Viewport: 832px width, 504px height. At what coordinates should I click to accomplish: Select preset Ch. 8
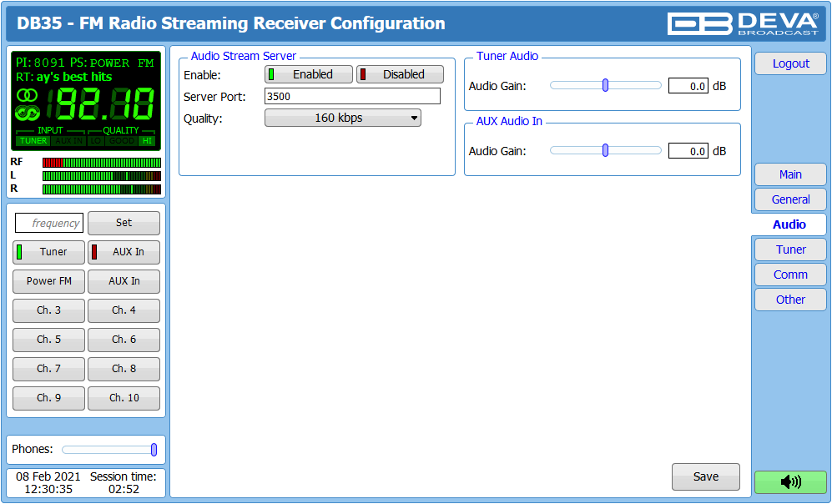(x=124, y=369)
